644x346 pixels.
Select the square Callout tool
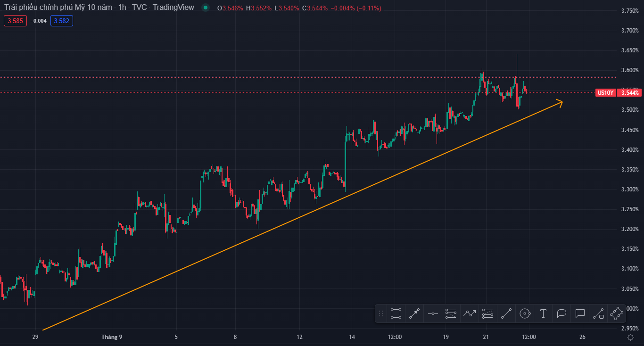pyautogui.click(x=580, y=313)
